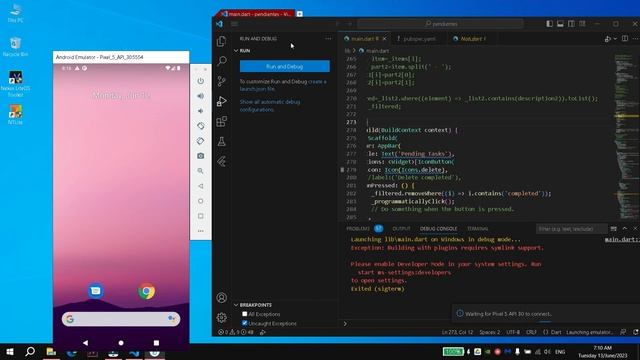Click the emulator toolbar Home circle
This screenshot has height=360, width=640.
pos(200,201)
